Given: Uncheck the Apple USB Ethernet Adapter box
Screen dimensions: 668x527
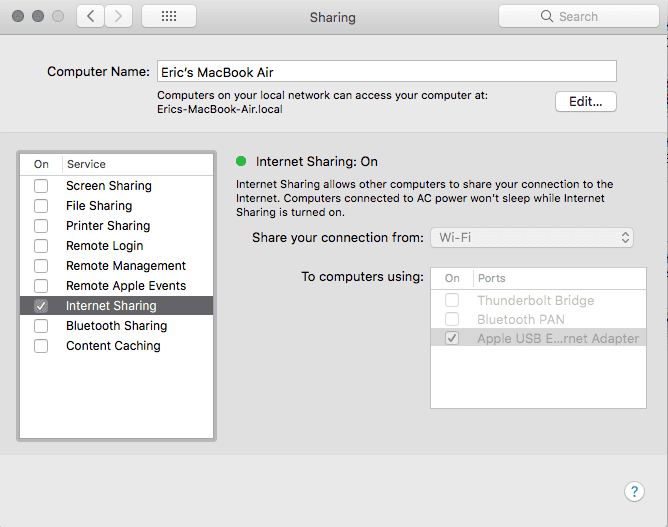Looking at the screenshot, I should click(452, 338).
